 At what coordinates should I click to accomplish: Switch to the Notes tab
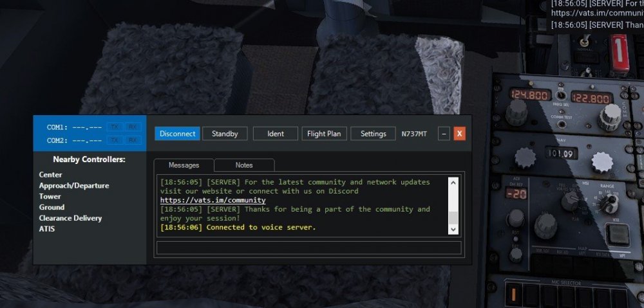pyautogui.click(x=244, y=165)
